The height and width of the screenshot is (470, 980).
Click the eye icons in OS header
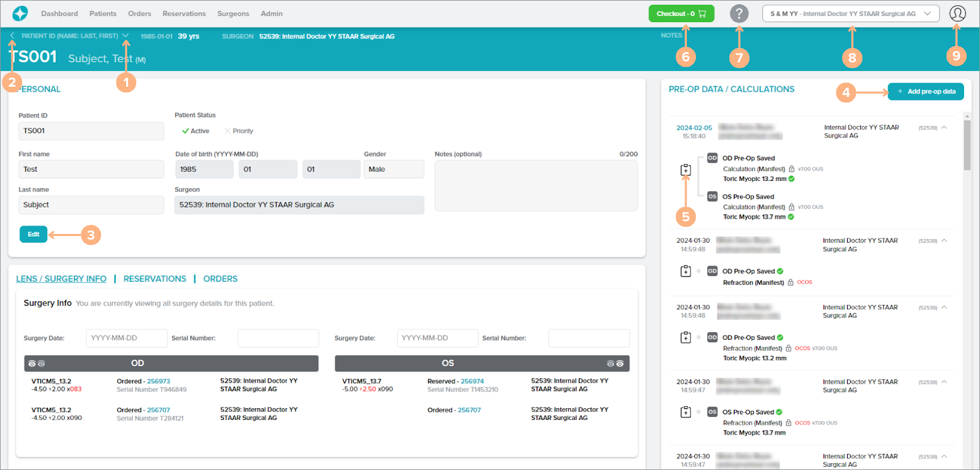615,364
